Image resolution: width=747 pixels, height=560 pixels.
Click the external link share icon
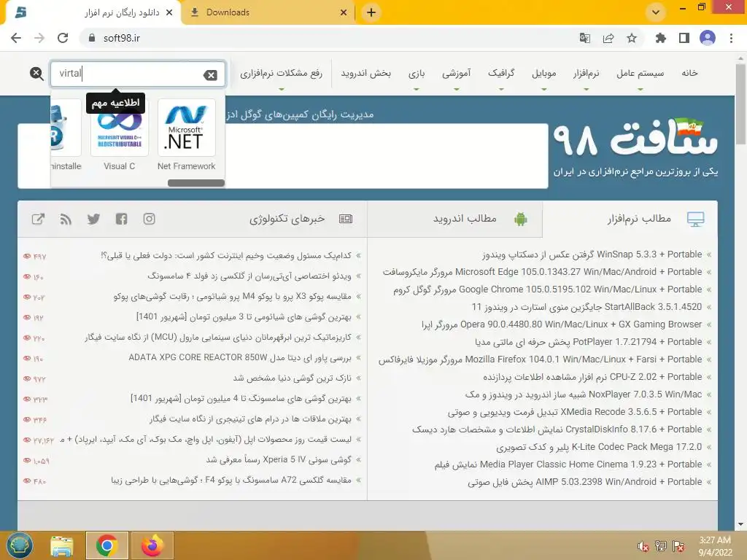(38, 219)
